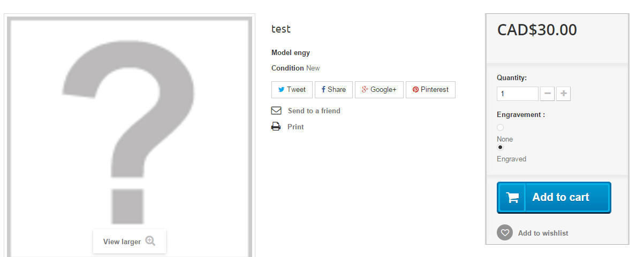Click the Google+ logo icon
Image resolution: width=644 pixels, height=257 pixels.
(x=365, y=90)
